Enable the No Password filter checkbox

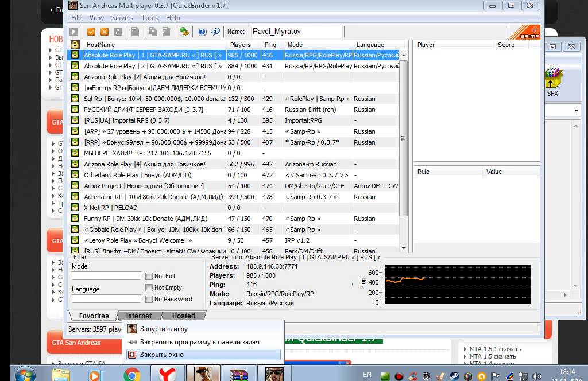tap(149, 299)
